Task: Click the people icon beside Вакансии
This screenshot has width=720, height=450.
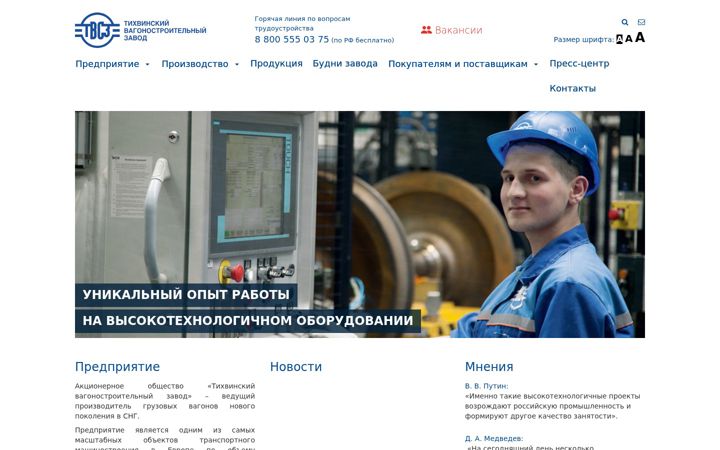Action: [x=426, y=30]
